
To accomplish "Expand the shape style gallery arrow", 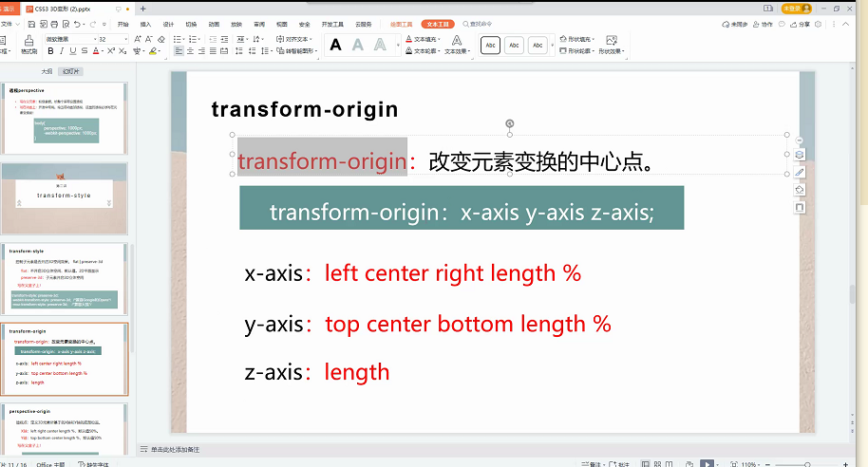I will pos(552,45).
